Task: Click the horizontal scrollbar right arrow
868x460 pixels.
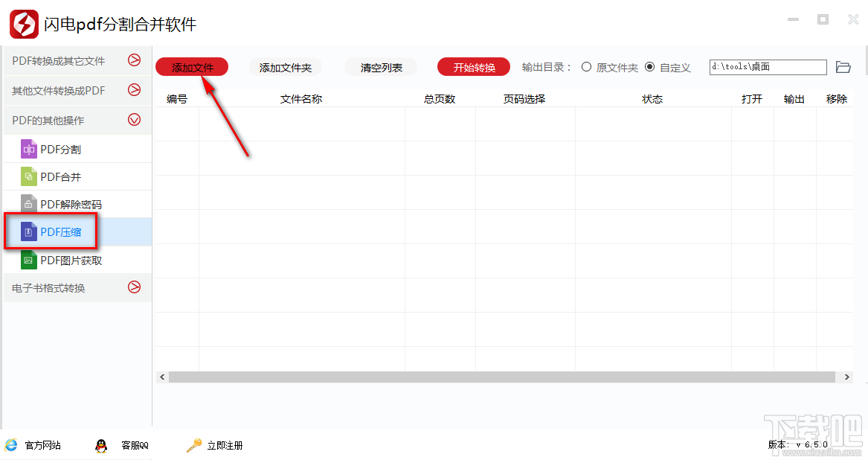Action: 847,377
